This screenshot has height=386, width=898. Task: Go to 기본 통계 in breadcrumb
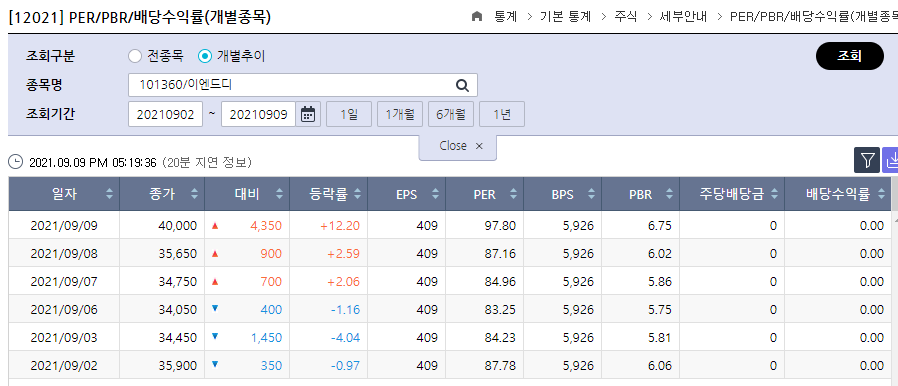(565, 17)
